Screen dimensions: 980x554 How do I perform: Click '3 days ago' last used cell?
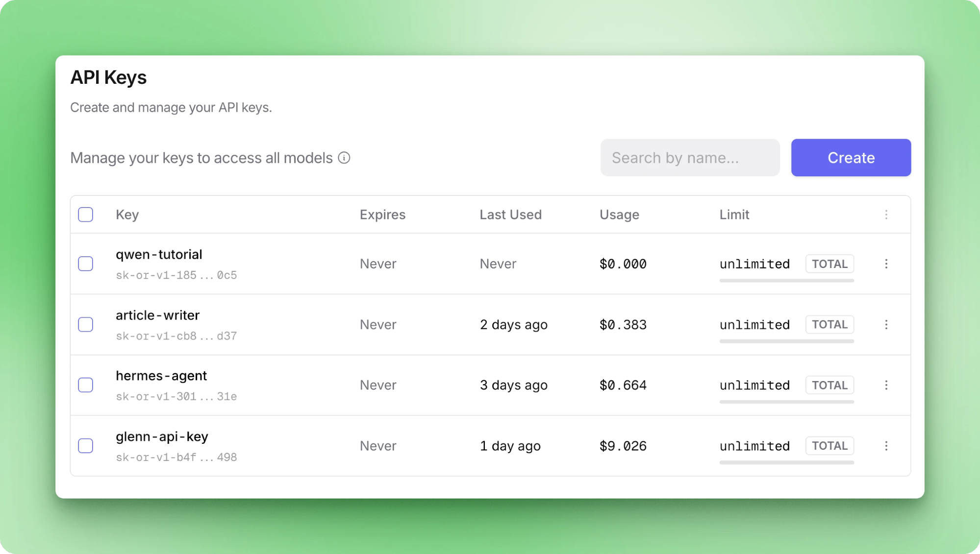[x=513, y=385]
